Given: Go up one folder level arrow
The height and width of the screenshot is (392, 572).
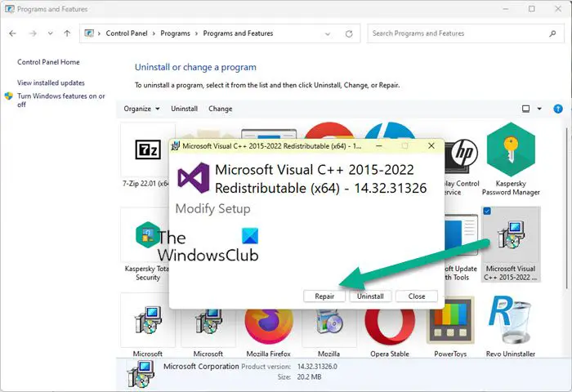Looking at the screenshot, I should click(x=67, y=33).
